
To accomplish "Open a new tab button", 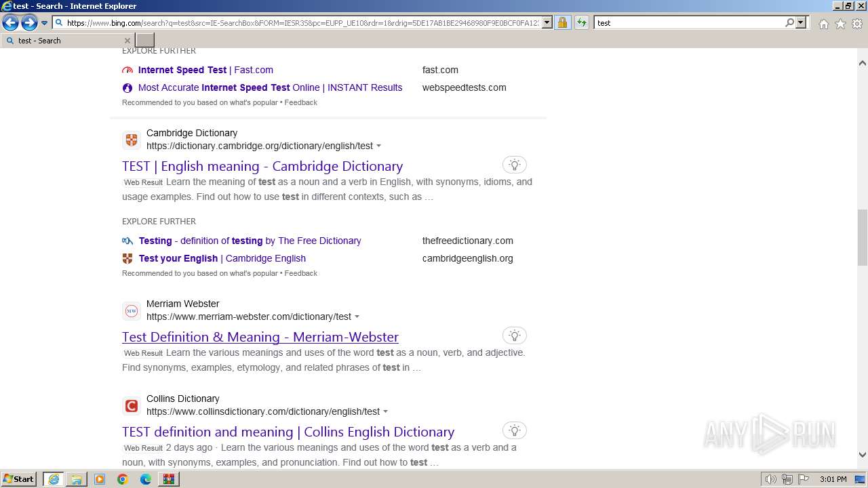I will 145,41.
